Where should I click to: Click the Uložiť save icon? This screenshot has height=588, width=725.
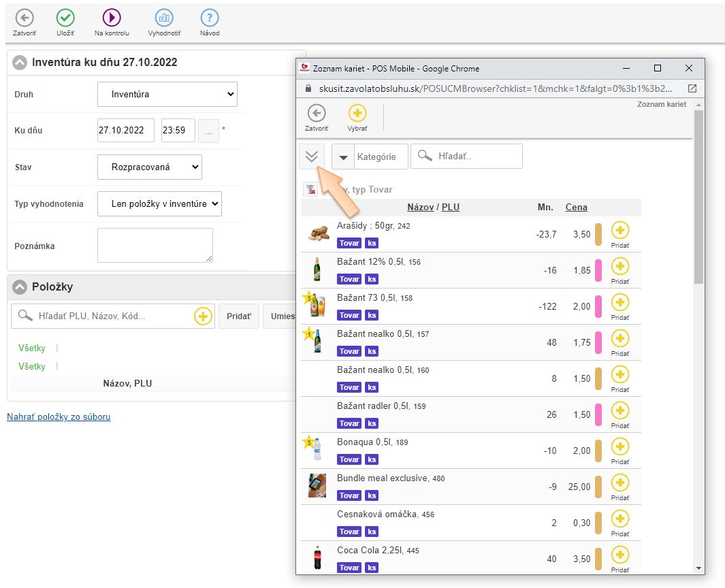pyautogui.click(x=65, y=18)
